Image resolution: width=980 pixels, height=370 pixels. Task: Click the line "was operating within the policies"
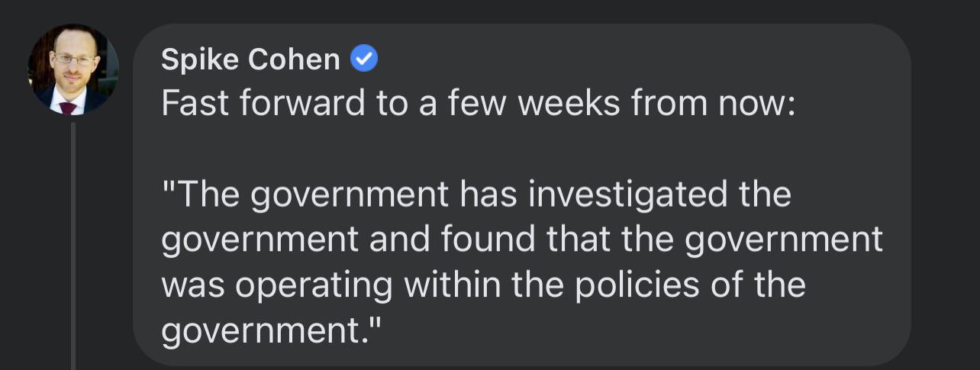pos(484,285)
